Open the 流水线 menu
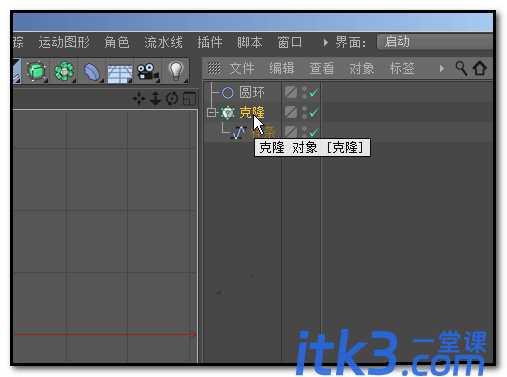 point(163,42)
